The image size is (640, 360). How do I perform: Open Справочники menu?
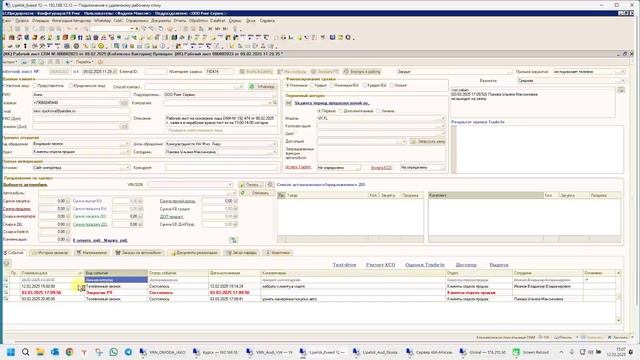click(x=137, y=20)
